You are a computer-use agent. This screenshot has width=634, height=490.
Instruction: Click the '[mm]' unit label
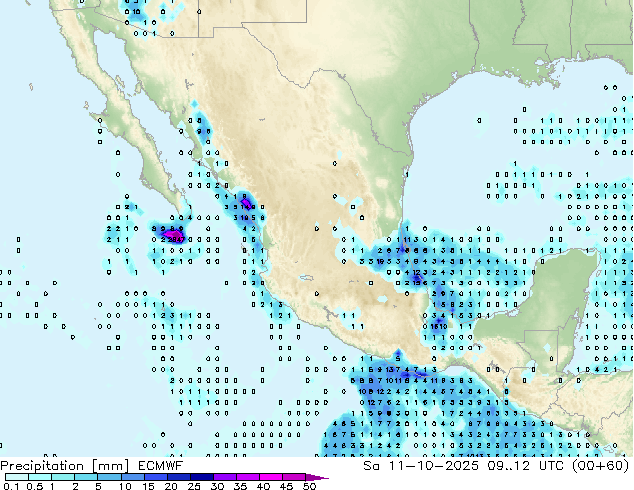[110, 466]
